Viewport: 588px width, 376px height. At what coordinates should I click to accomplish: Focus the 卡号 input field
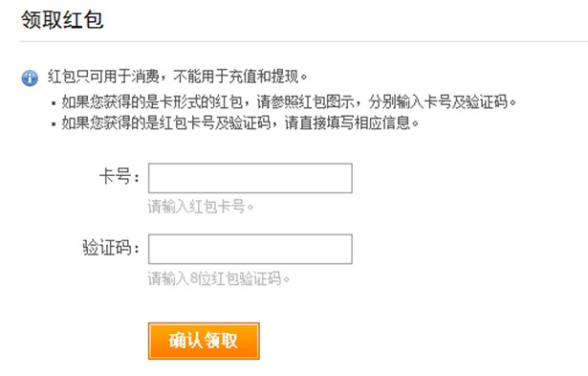tap(250, 178)
